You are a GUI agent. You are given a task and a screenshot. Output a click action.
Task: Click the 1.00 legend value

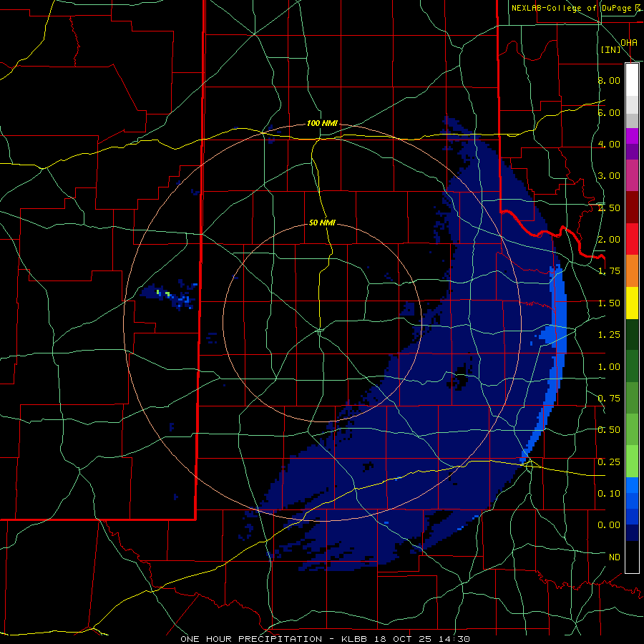(609, 367)
